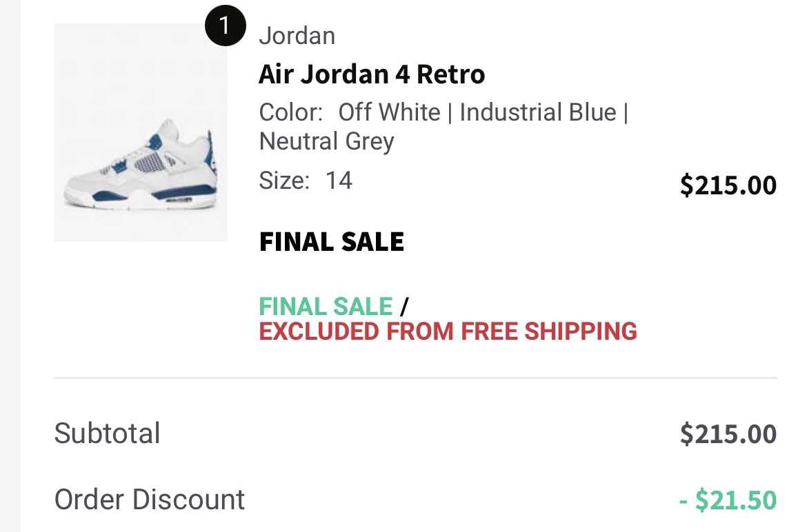Image resolution: width=807 pixels, height=532 pixels.
Task: Click the bold black FINAL SALE heading
Action: tap(331, 242)
